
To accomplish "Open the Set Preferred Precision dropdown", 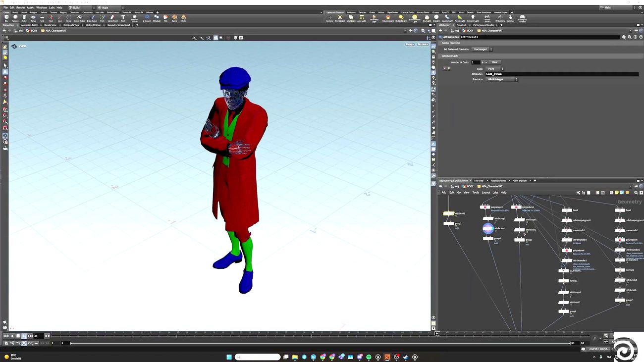I will tap(482, 49).
